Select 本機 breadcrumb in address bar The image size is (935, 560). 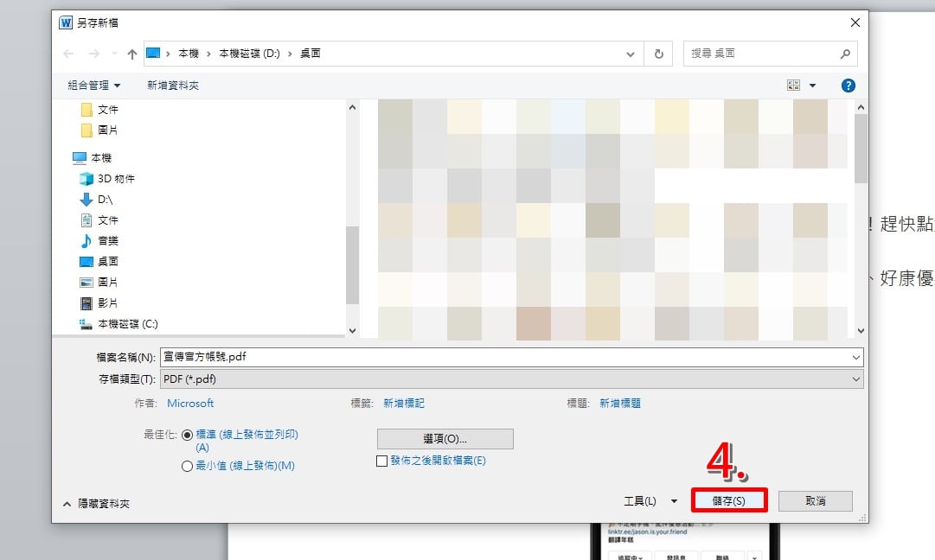189,53
